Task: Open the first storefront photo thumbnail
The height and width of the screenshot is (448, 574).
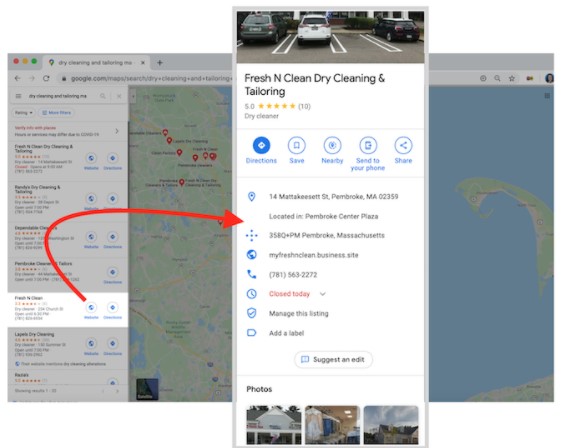Action: coord(274,425)
